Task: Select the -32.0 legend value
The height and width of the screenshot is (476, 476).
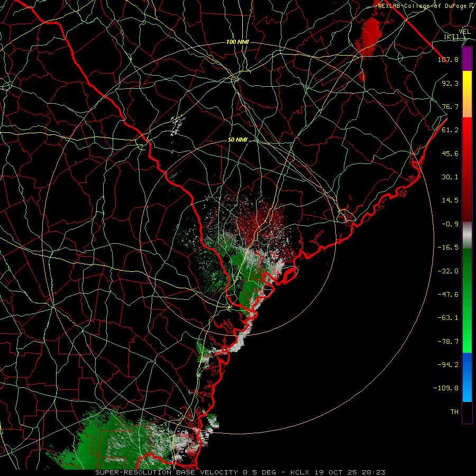Action: (448, 271)
